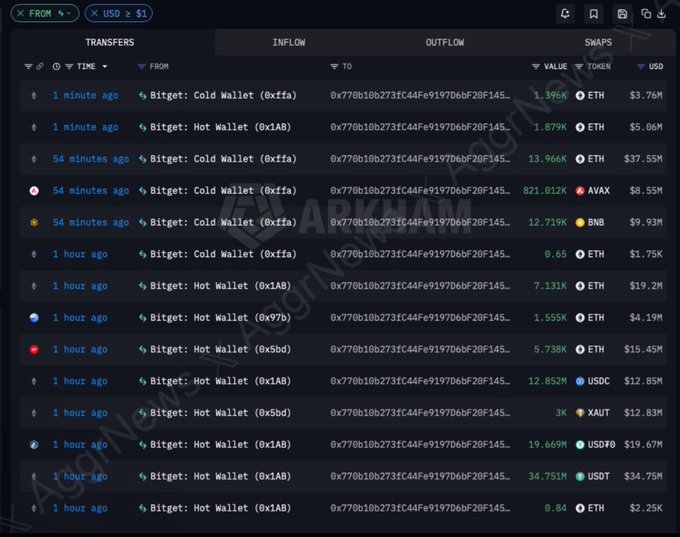Viewport: 680px width, 537px height.
Task: Click value 7.131K ETH
Action: tap(550, 286)
